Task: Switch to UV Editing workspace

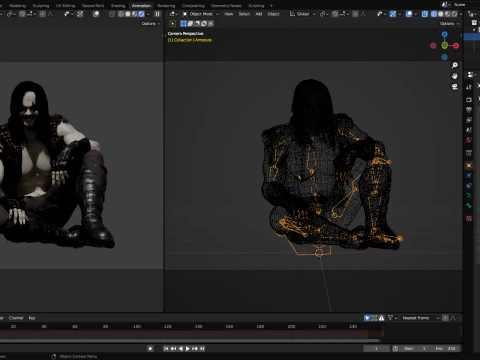Action: tap(65, 6)
